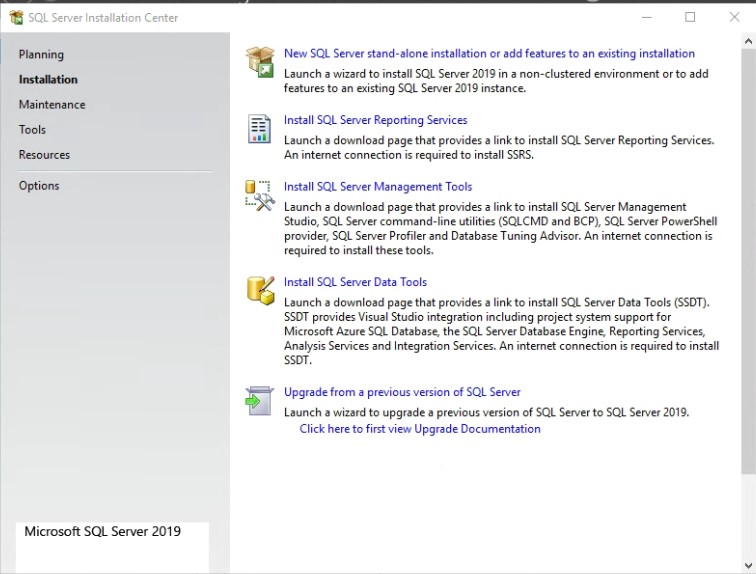Viewport: 756px width, 574px height.
Task: Select the Installation section in sidebar
Action: 48,80
